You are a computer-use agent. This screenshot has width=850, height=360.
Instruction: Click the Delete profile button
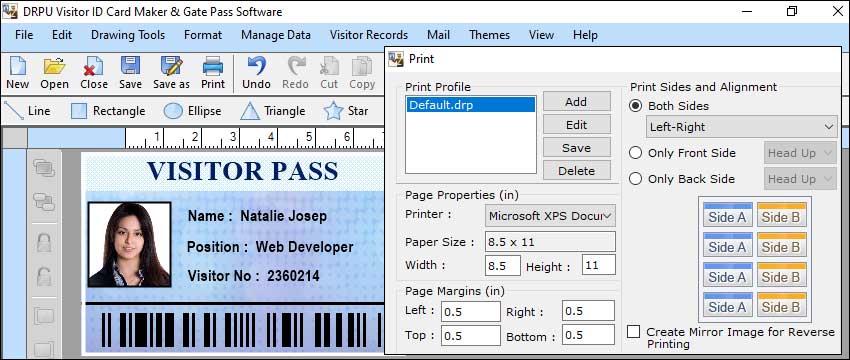(x=577, y=171)
